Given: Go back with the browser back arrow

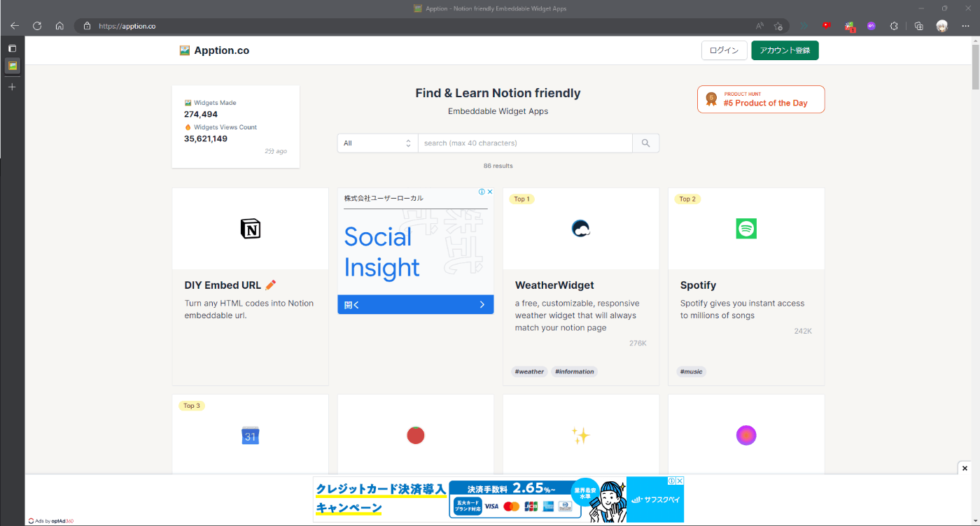Looking at the screenshot, I should click(x=15, y=26).
